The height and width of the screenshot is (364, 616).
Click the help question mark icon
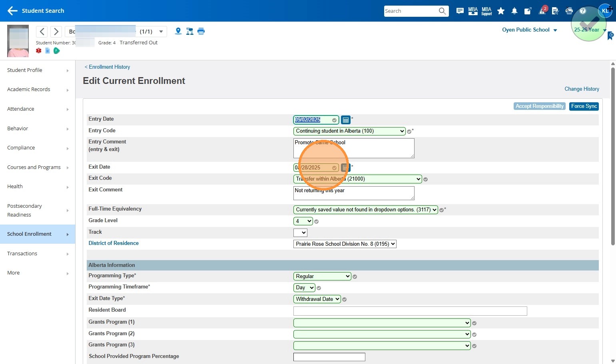point(583,11)
